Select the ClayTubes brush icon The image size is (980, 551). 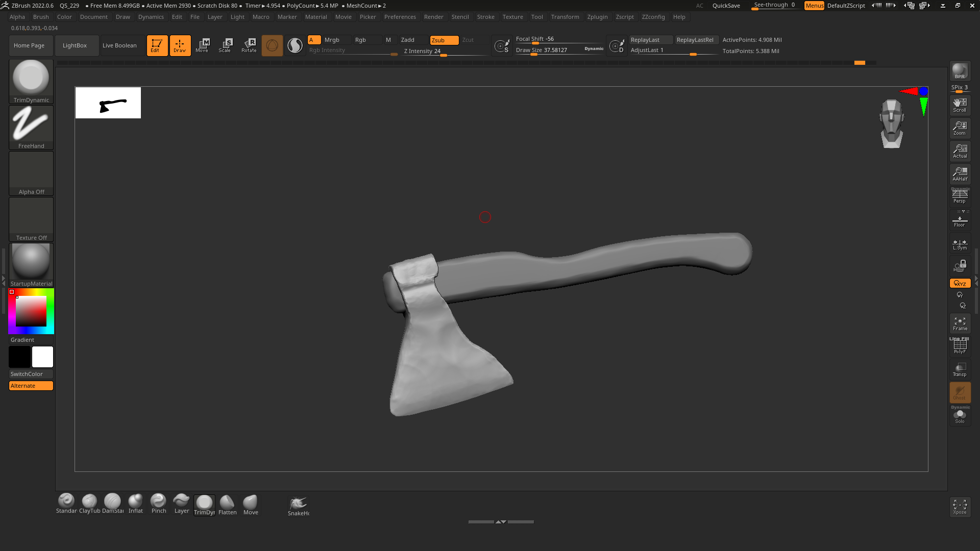[x=89, y=504]
